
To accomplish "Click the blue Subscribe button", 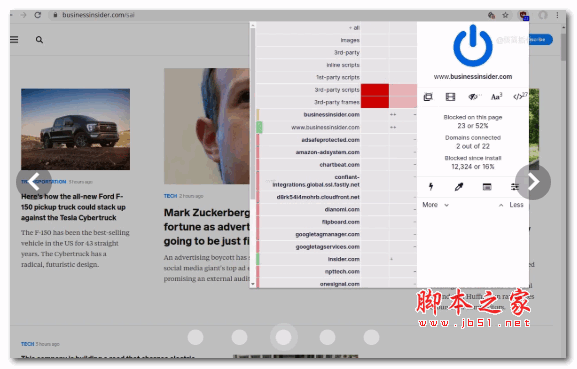I will point(540,39).
